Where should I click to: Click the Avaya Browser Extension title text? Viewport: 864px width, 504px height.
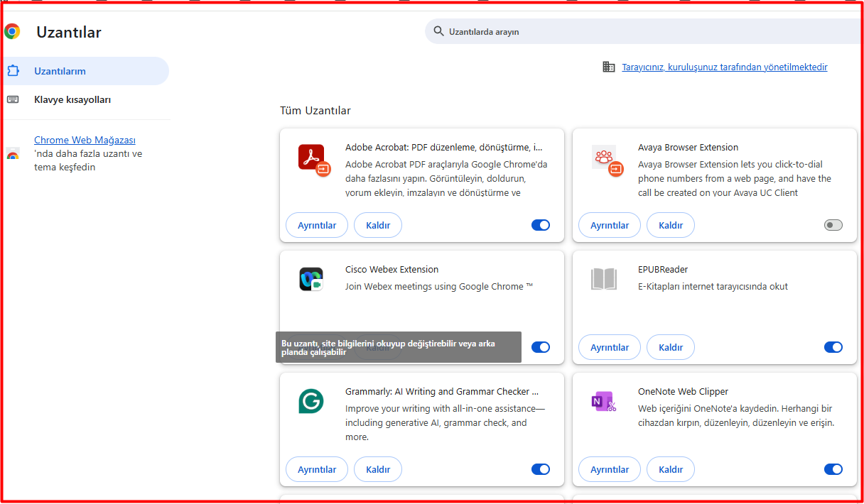click(x=688, y=148)
